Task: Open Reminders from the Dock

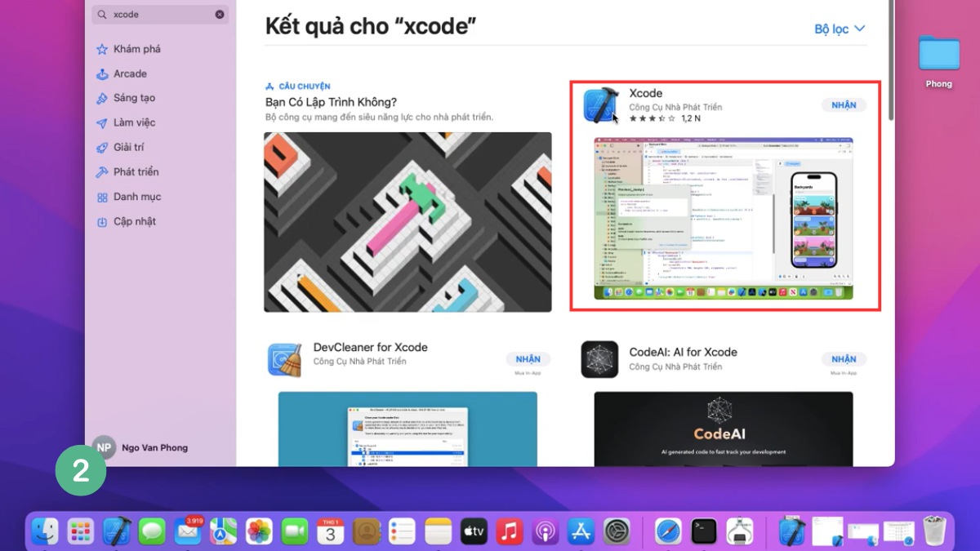Action: [x=402, y=531]
